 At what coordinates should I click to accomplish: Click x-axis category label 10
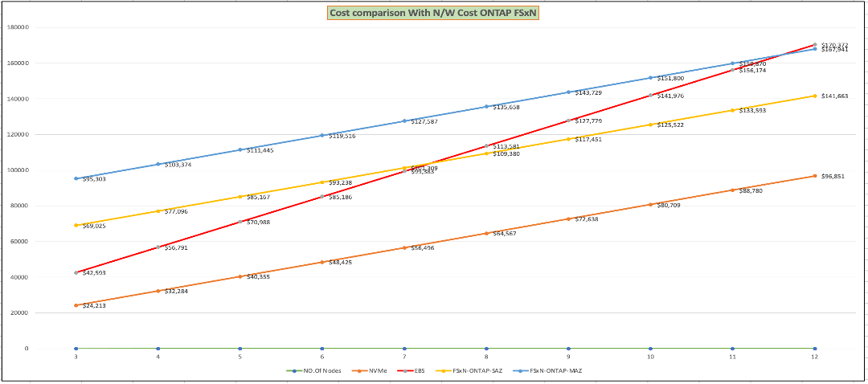(x=650, y=358)
